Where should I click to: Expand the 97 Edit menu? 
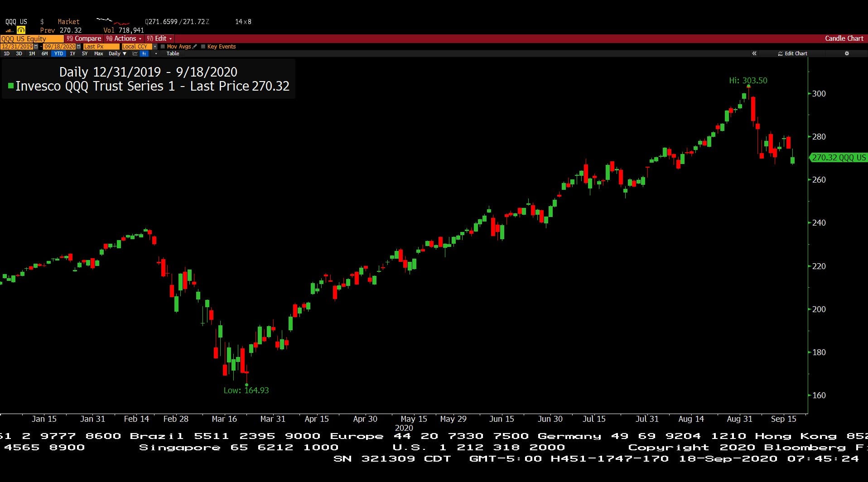159,39
